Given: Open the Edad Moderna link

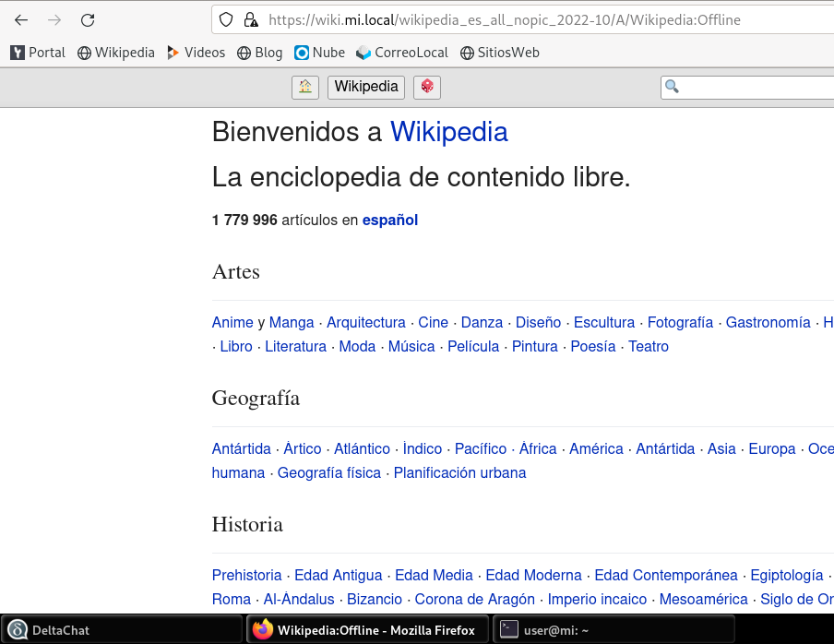Looking at the screenshot, I should pyautogui.click(x=533, y=575).
